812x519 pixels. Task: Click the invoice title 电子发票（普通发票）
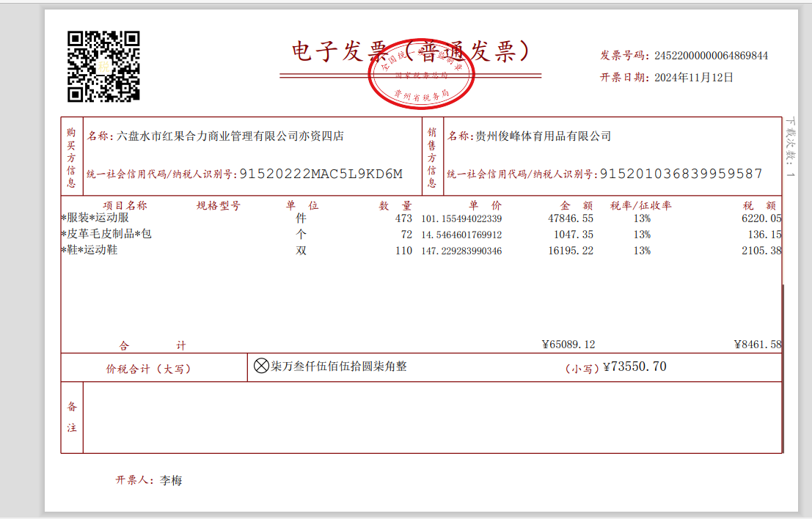pyautogui.click(x=411, y=51)
